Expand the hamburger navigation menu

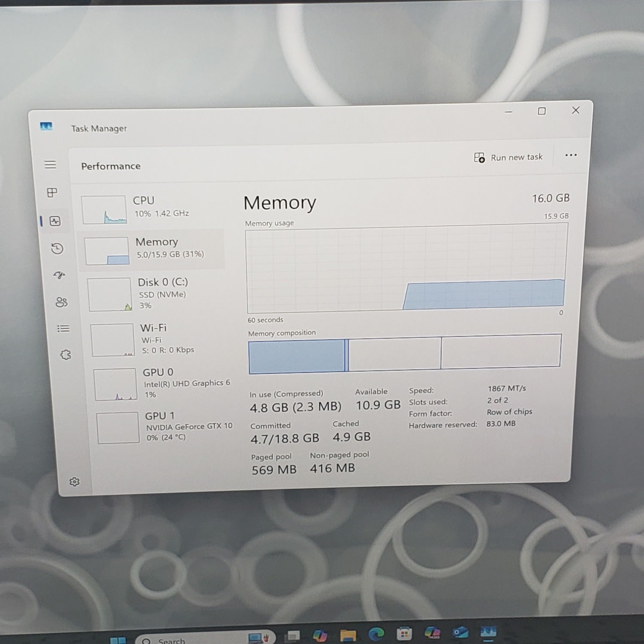tap(50, 164)
